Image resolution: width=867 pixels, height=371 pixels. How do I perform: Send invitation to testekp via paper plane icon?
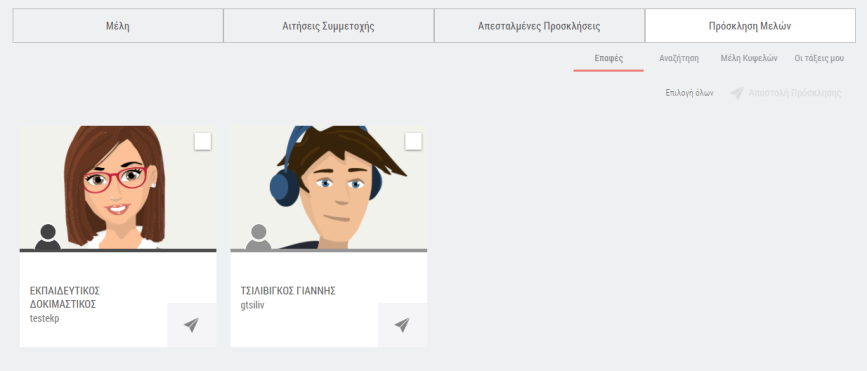[191, 325]
